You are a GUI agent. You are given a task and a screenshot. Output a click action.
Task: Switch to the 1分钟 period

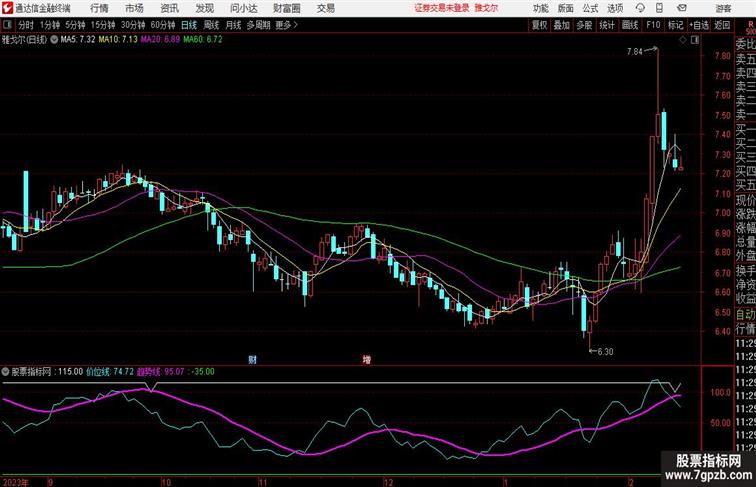50,25
